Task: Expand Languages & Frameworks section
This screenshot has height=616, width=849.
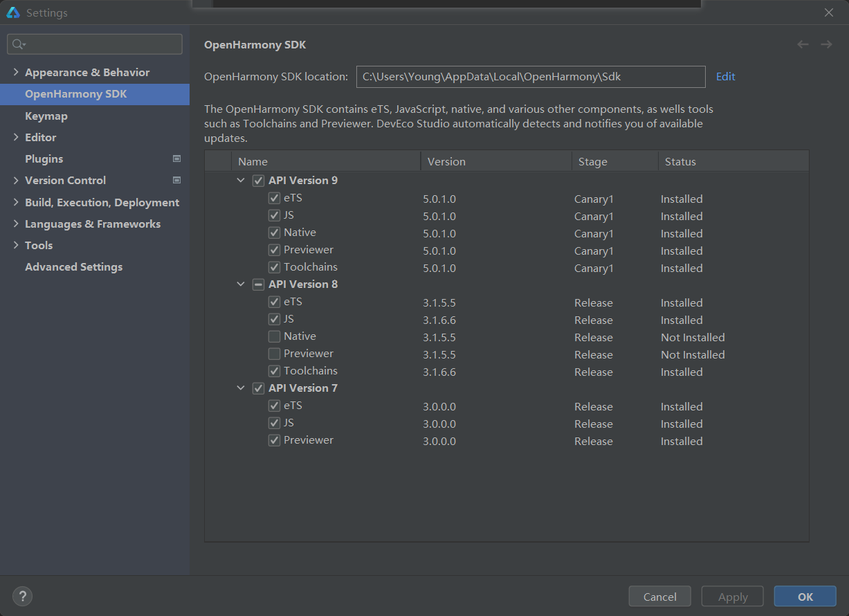Action: (x=16, y=224)
